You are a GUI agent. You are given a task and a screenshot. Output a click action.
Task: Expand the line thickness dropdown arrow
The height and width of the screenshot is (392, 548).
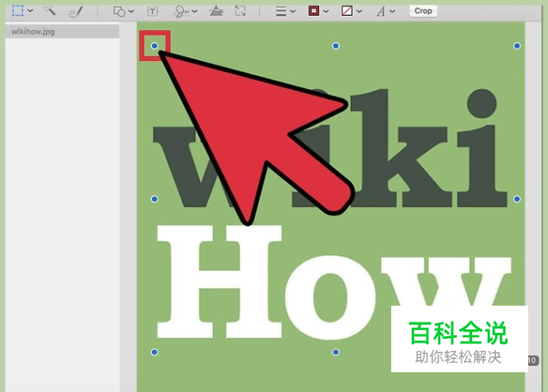(x=293, y=11)
